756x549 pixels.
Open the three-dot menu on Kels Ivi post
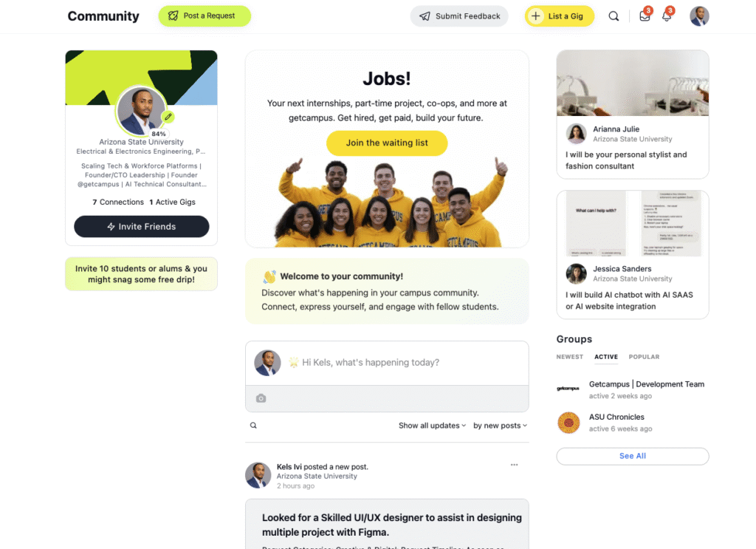(x=515, y=465)
